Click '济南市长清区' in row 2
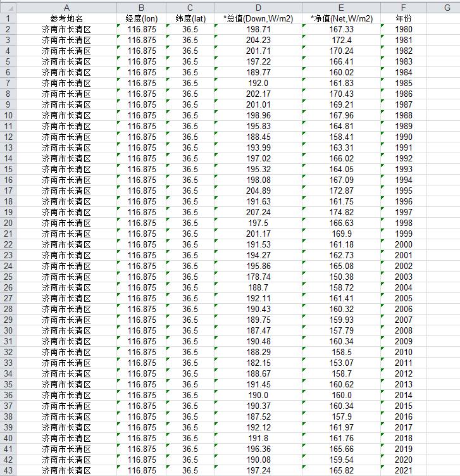Viewport: 460px width, 476px height. pos(66,29)
